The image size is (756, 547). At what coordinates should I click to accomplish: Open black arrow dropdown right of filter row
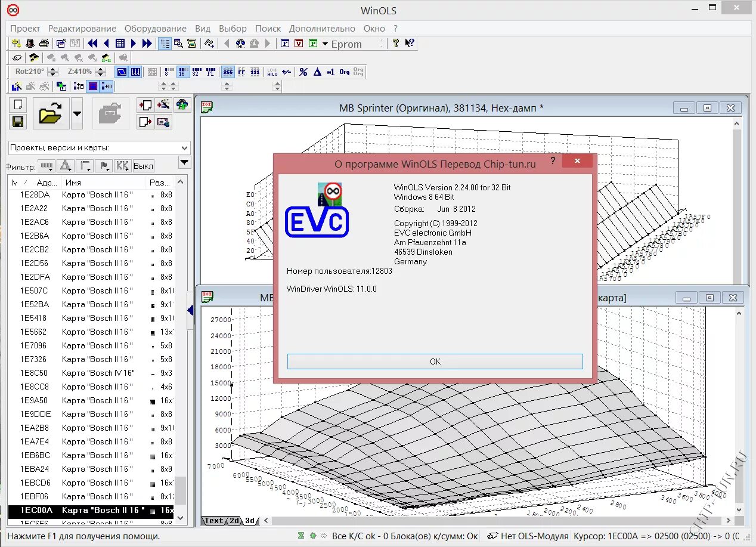click(x=185, y=162)
